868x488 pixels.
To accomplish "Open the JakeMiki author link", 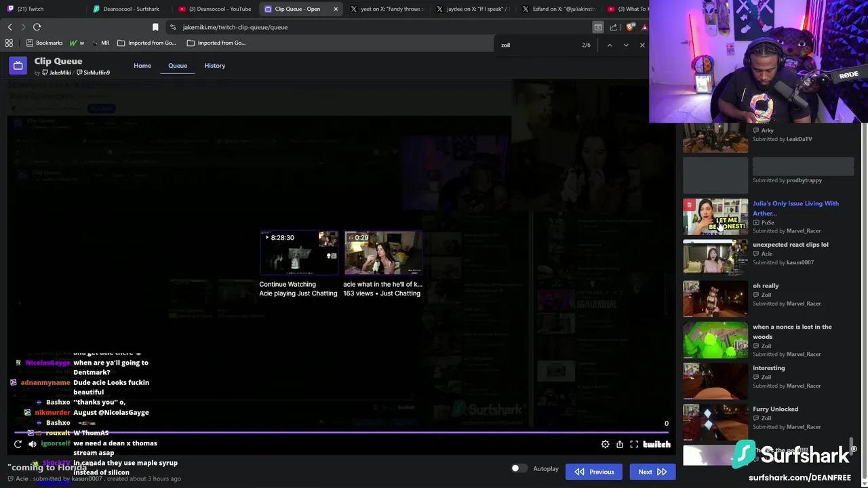I will pos(56,73).
